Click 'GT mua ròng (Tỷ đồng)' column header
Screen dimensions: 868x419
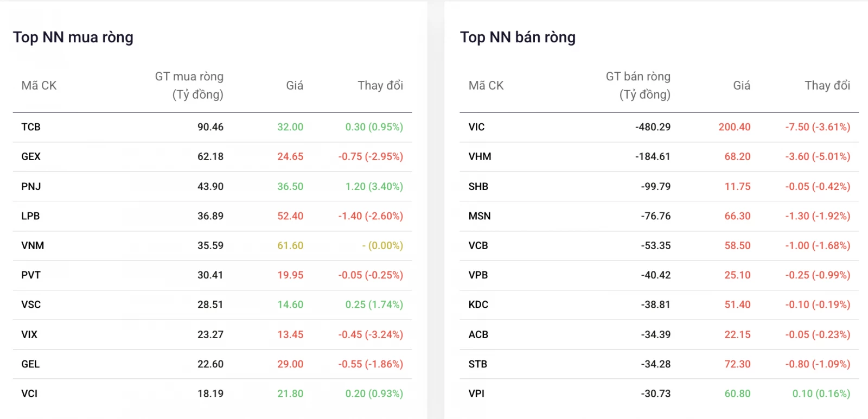(189, 86)
